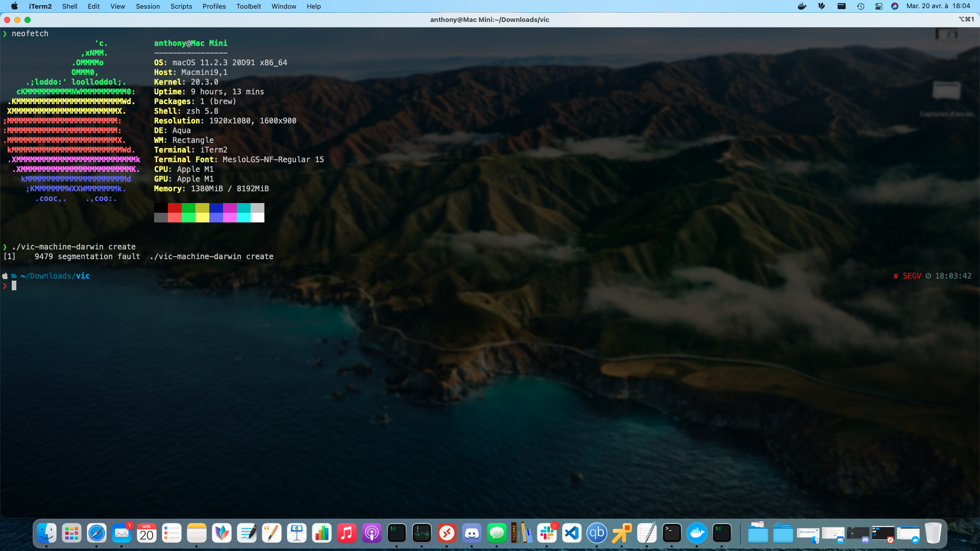Open Activity Monitor from the Dock
Screen dimensions: 980x551
(x=422, y=533)
